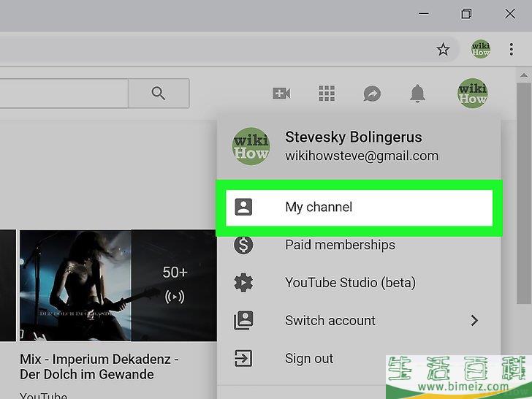Choose Sign out in the menu
The width and height of the screenshot is (532, 399).
click(x=359, y=358)
